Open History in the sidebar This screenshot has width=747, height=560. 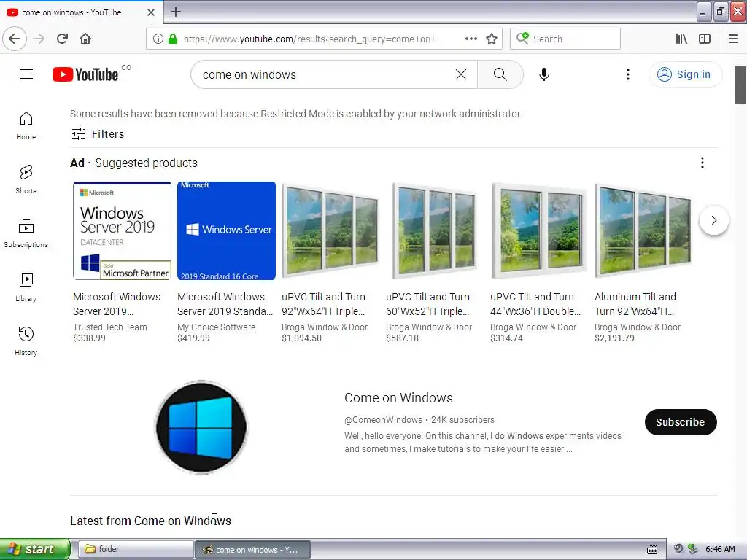coord(26,341)
